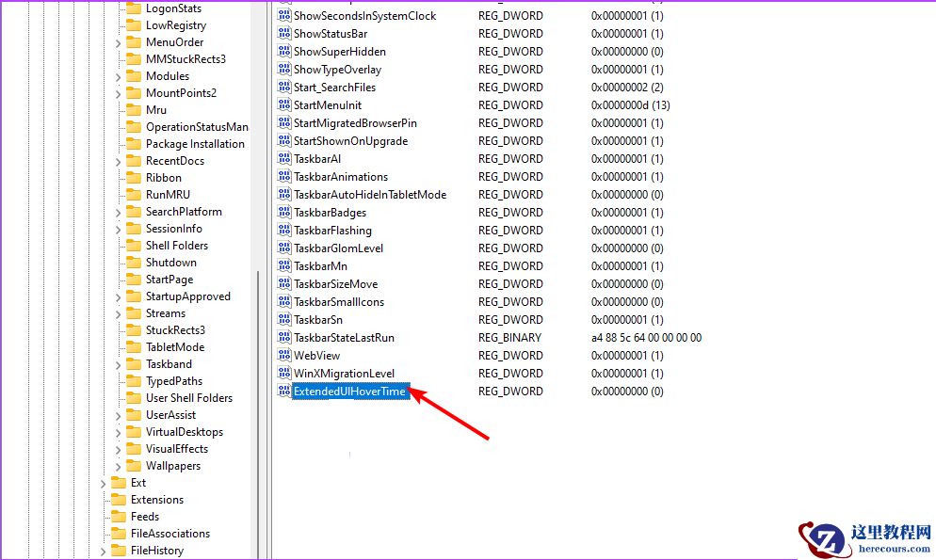This screenshot has height=560, width=936.
Task: Click the StartMenuInit DWORD icon
Action: [284, 105]
